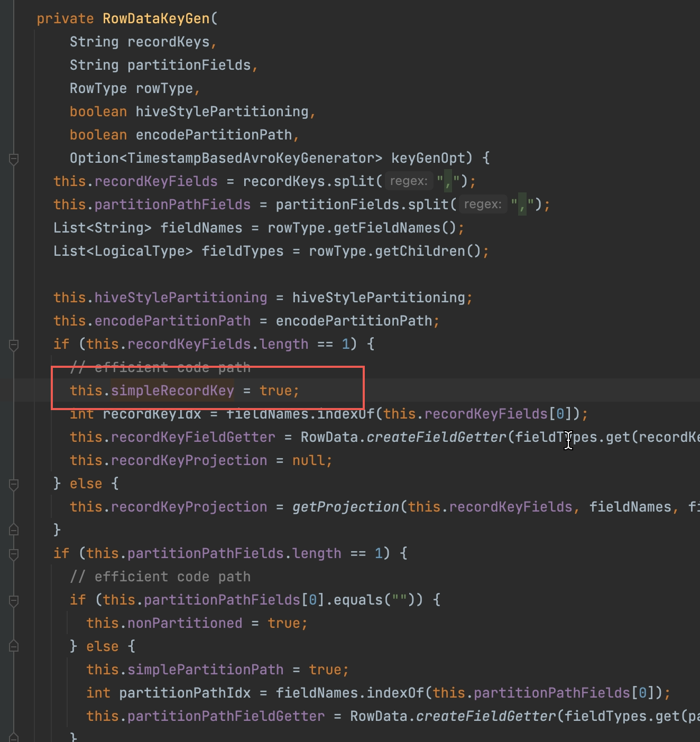Click createFieldGetter in partitionPathFieldGetter line
Viewport: 700px width, 742px height.
pos(486,716)
